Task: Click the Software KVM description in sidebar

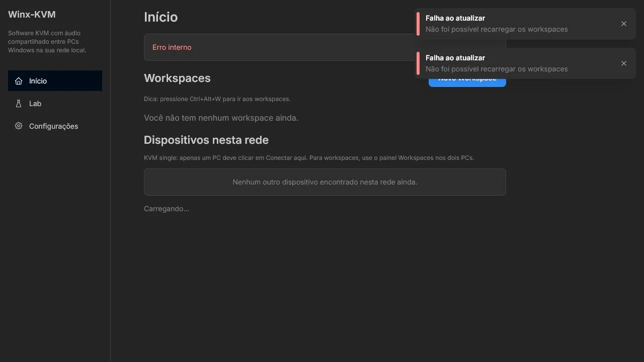Action: 47,42
